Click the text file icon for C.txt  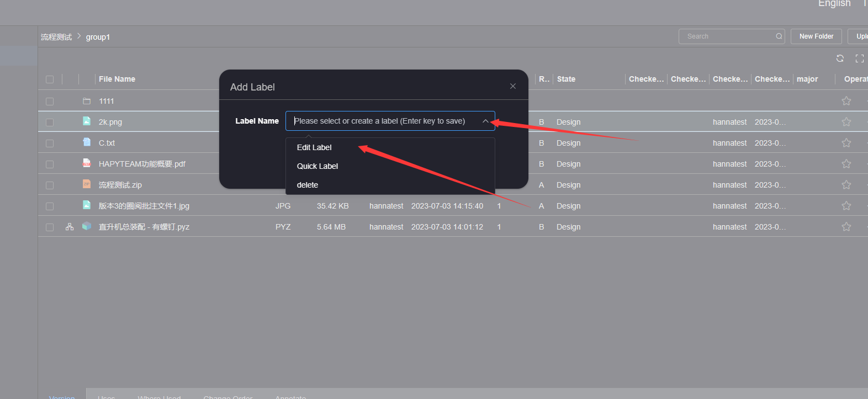point(87,142)
